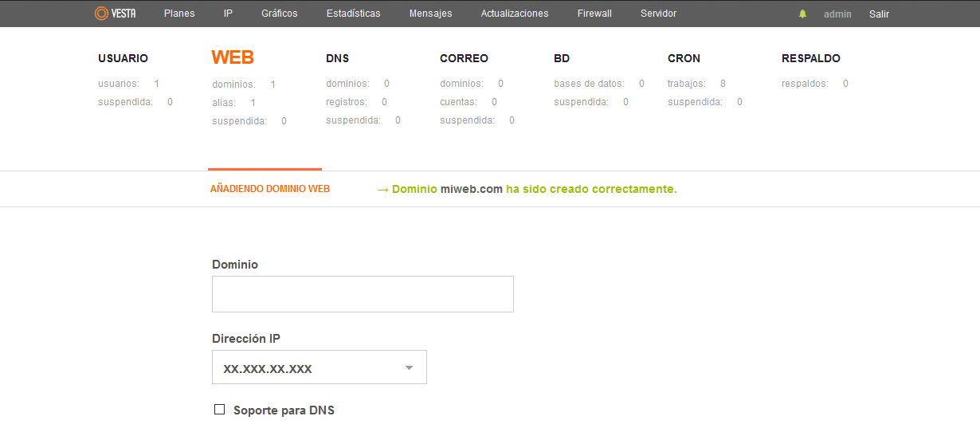980x428 pixels.
Task: Click 'suspendida: 0' under CRON
Action: (x=705, y=102)
